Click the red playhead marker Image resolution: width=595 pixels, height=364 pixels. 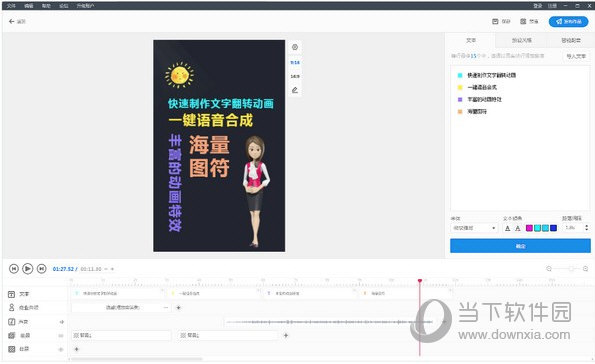point(420,281)
